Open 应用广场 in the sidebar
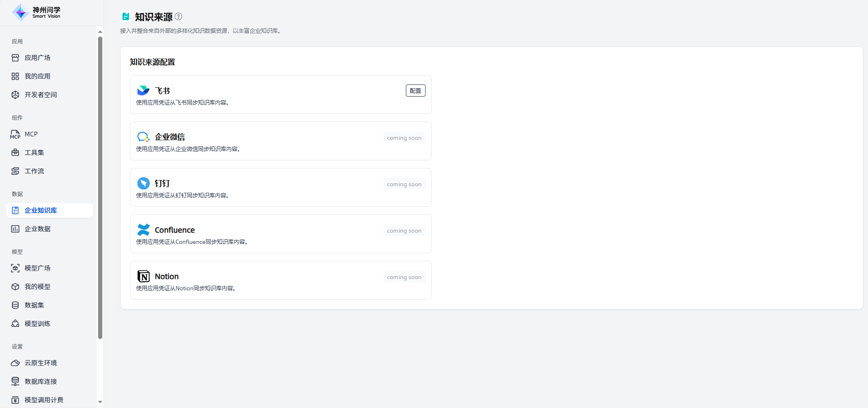The width and height of the screenshot is (868, 408). tap(38, 58)
